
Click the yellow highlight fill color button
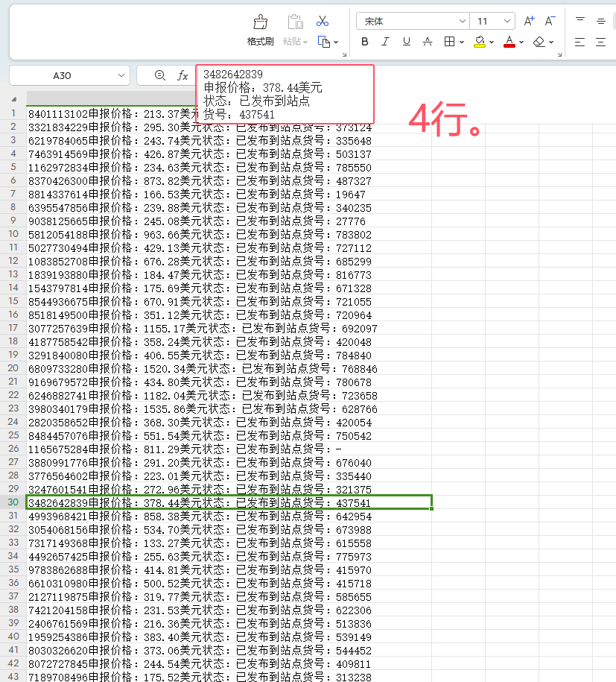tap(480, 42)
